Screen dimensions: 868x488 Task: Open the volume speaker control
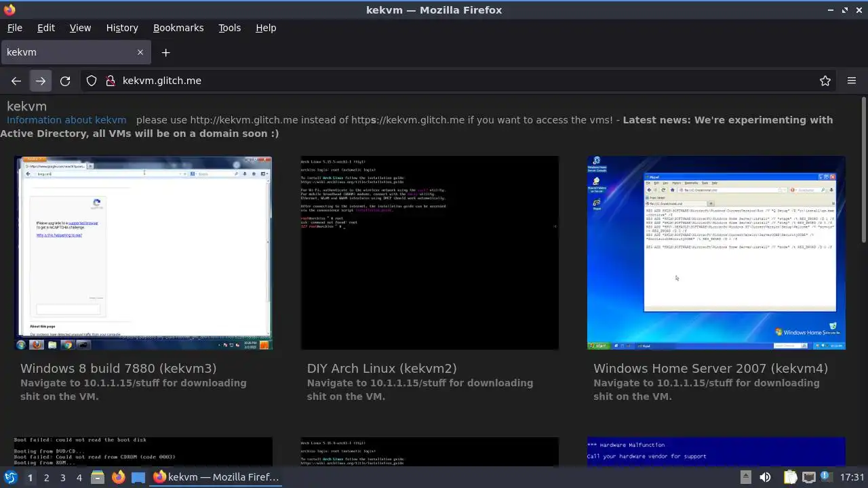pos(765,477)
